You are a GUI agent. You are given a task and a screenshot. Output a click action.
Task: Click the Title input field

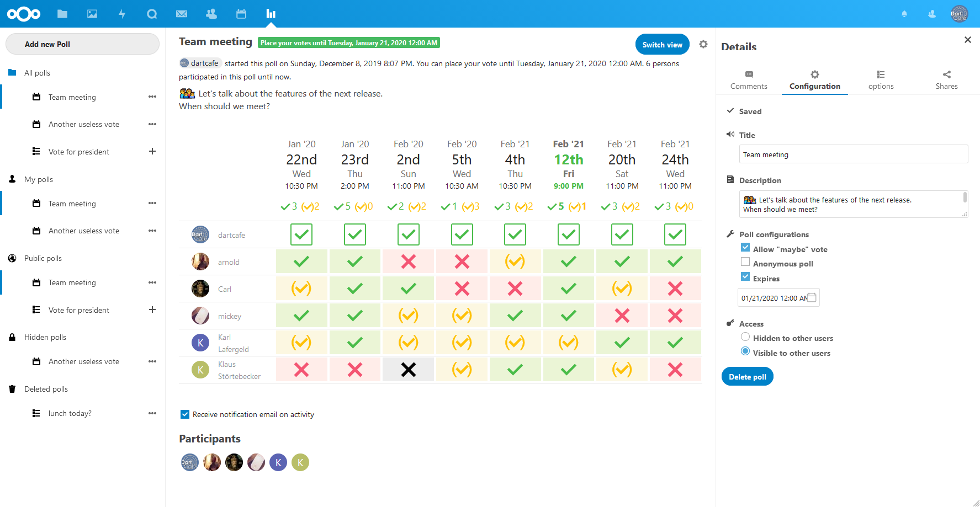coord(854,154)
